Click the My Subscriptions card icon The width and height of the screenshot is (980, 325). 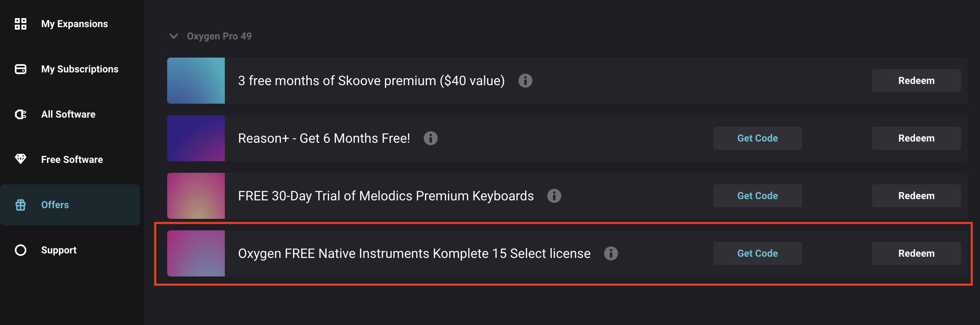tap(21, 69)
